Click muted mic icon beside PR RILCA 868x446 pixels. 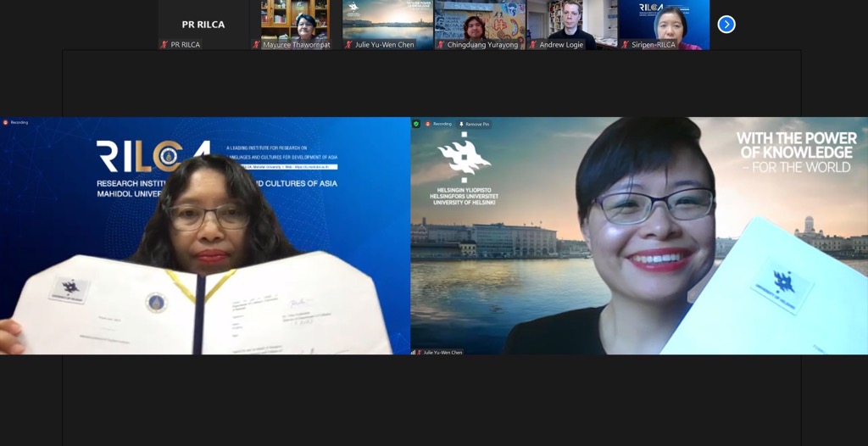click(164, 45)
